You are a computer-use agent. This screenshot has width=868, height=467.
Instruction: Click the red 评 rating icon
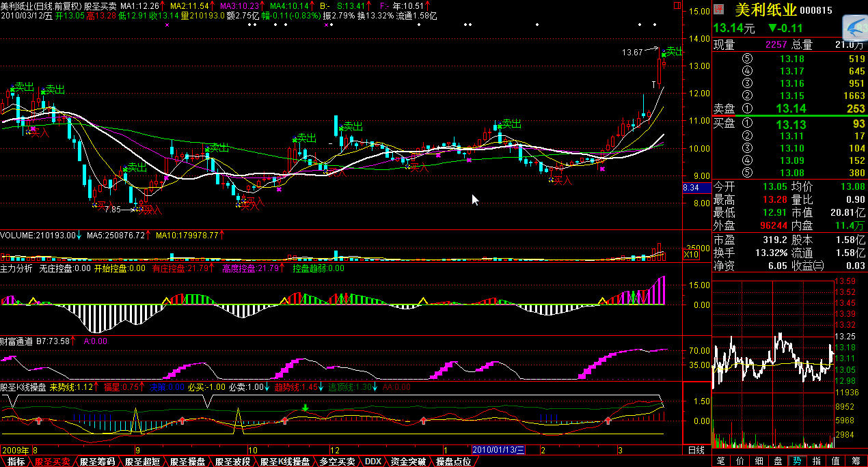pos(718,9)
